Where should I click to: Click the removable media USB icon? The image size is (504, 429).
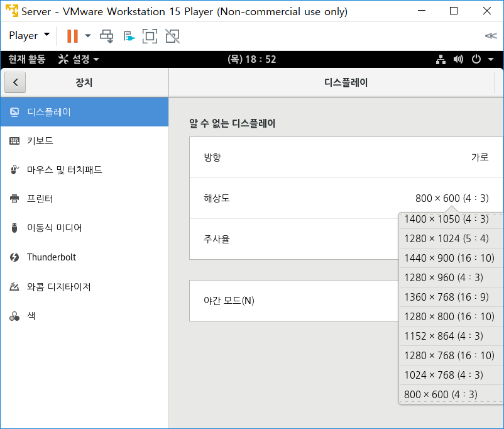click(14, 228)
